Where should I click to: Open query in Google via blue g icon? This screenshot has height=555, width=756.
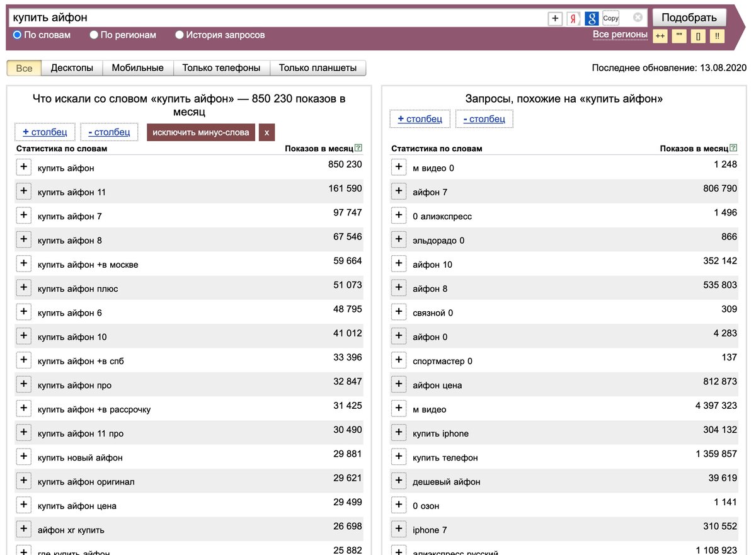pos(592,18)
